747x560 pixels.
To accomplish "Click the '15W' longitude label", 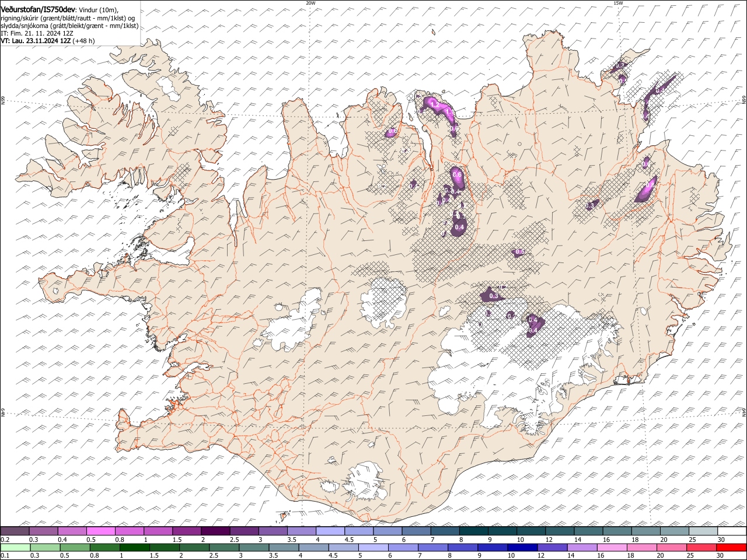I will 618,3.
